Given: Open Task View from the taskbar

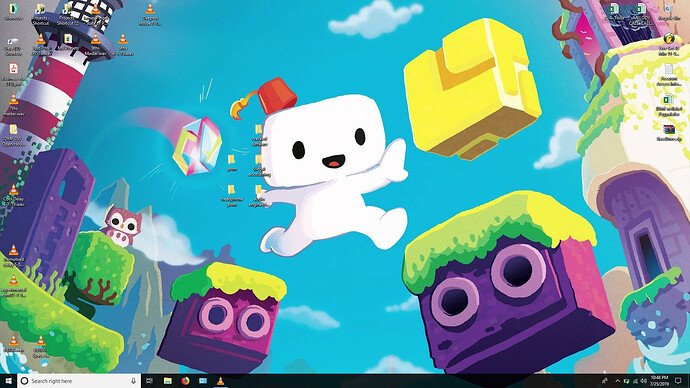Looking at the screenshot, I should pyautogui.click(x=150, y=381).
